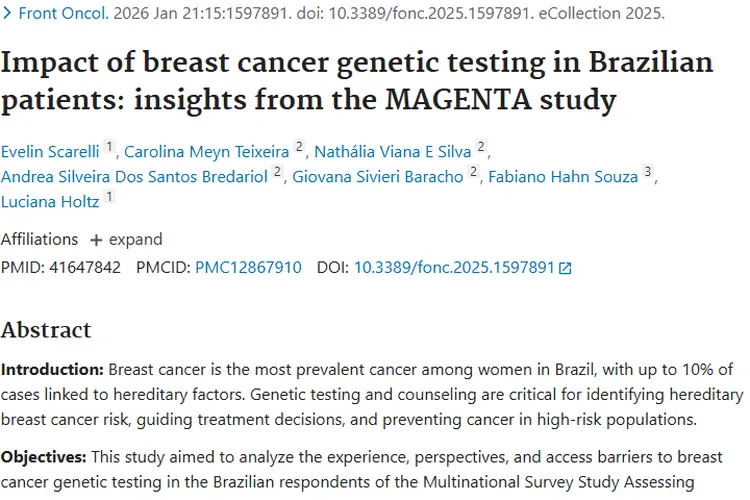The image size is (750, 500).
Task: Click the plus icon next to expand
Action: [x=96, y=240]
